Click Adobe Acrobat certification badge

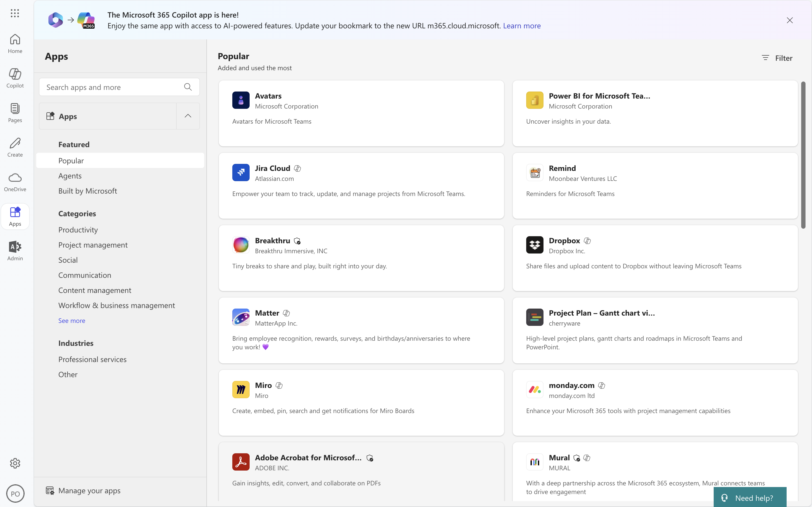[370, 458]
